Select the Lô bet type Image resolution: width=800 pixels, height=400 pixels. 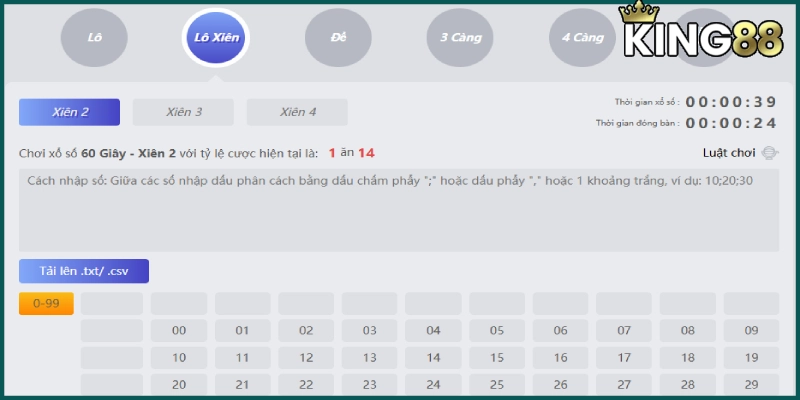coord(94,38)
